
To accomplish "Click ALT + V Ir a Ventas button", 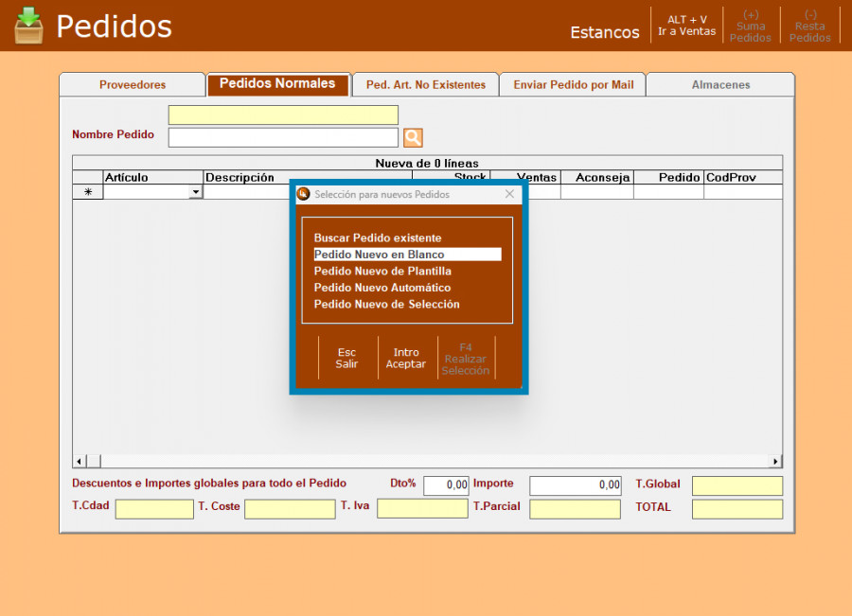I will 686,26.
